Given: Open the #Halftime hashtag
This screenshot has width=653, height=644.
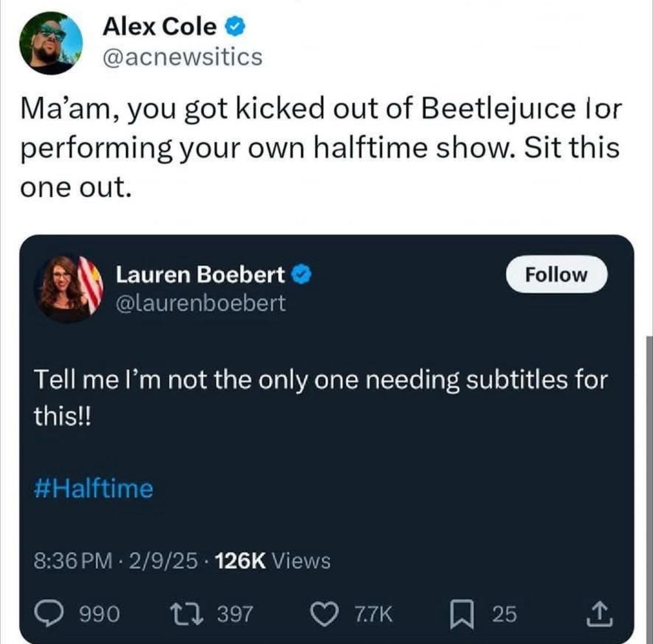Looking at the screenshot, I should pos(93,488).
